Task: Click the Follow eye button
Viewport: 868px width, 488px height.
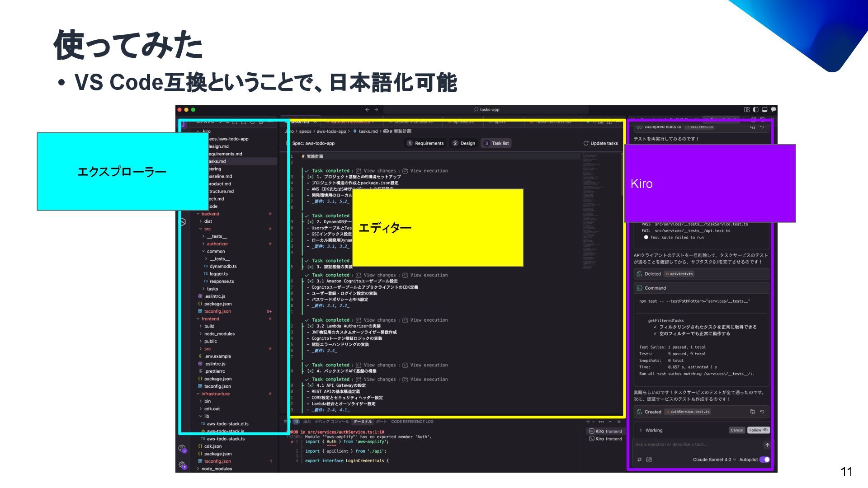Action: coord(758,430)
